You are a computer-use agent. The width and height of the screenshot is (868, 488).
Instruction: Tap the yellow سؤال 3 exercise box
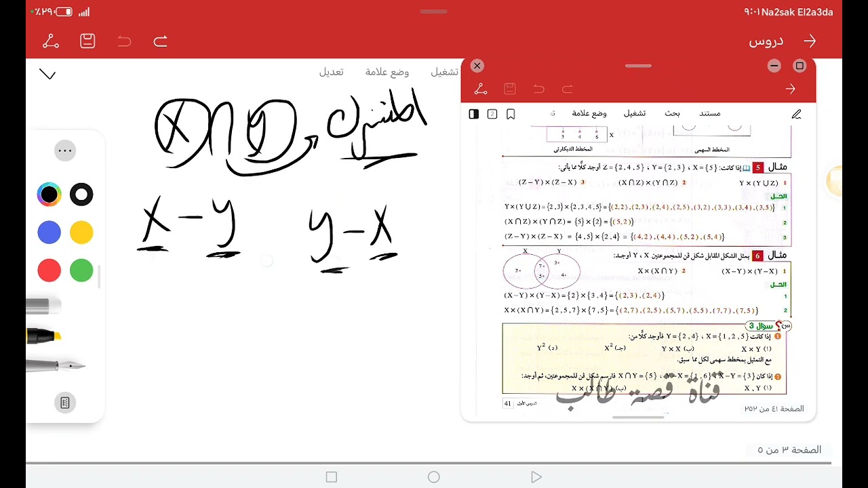(x=644, y=359)
